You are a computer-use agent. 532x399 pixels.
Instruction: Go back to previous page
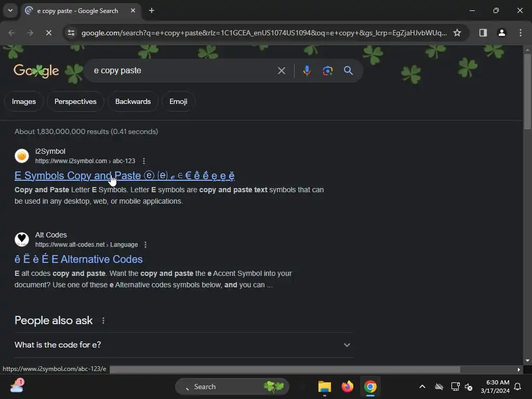coord(11,33)
